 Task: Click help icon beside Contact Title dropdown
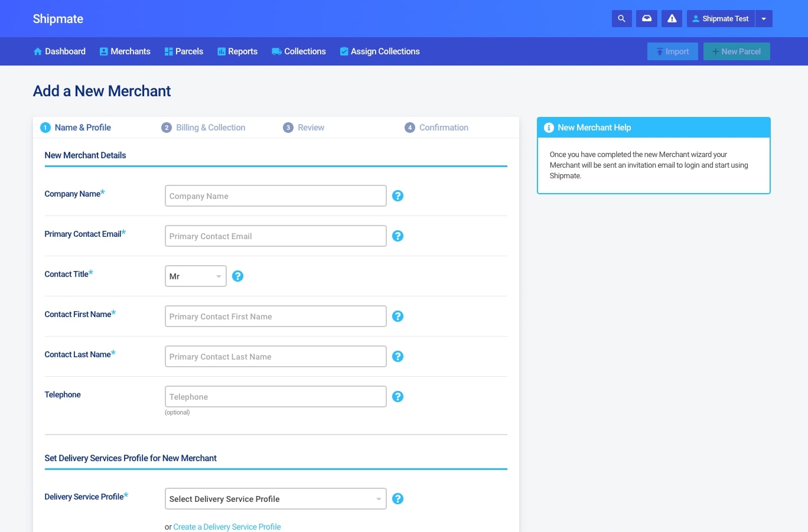(x=238, y=276)
